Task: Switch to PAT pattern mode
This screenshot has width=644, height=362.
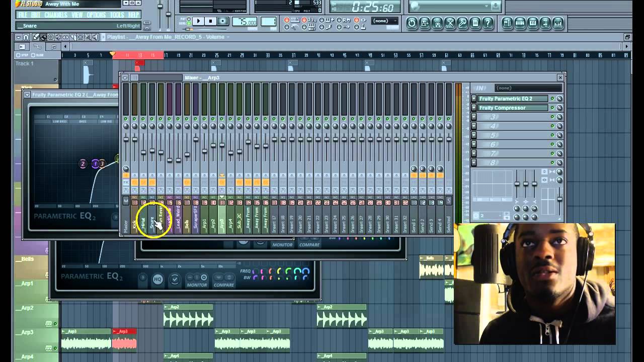Action: [x=189, y=19]
